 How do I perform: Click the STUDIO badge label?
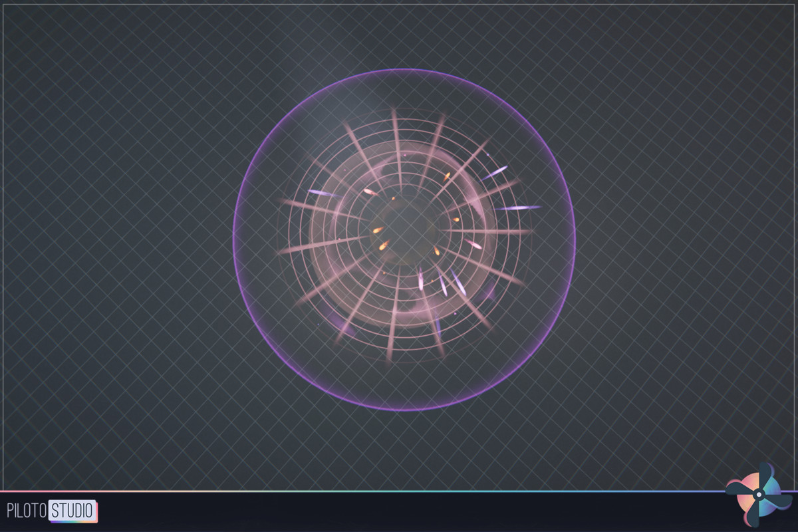pos(71,510)
